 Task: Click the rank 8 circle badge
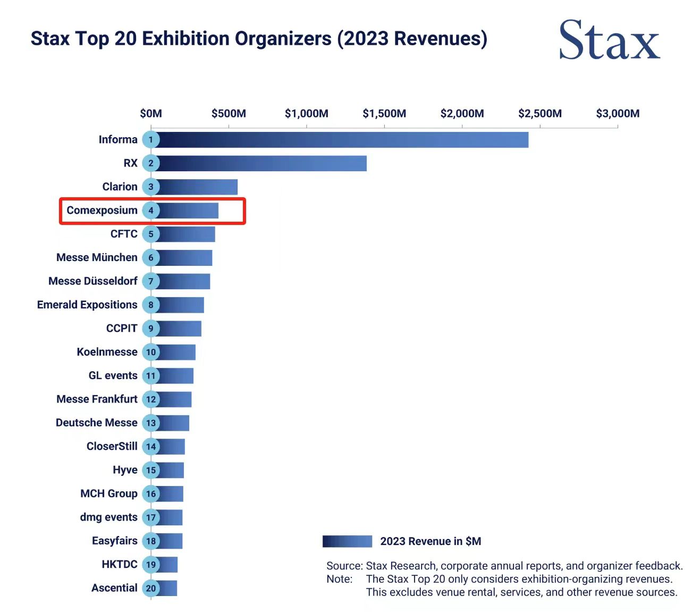(x=151, y=305)
